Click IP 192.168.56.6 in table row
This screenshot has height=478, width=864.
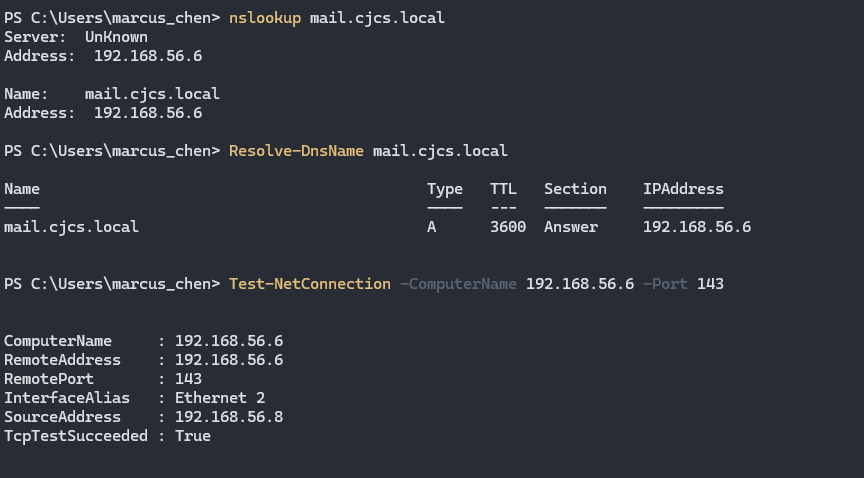(x=697, y=227)
